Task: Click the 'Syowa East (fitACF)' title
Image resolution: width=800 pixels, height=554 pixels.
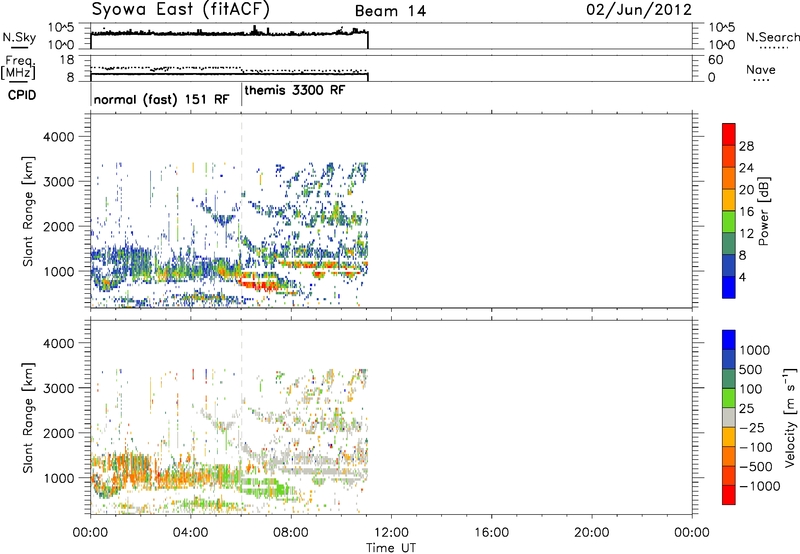Action: (181, 9)
